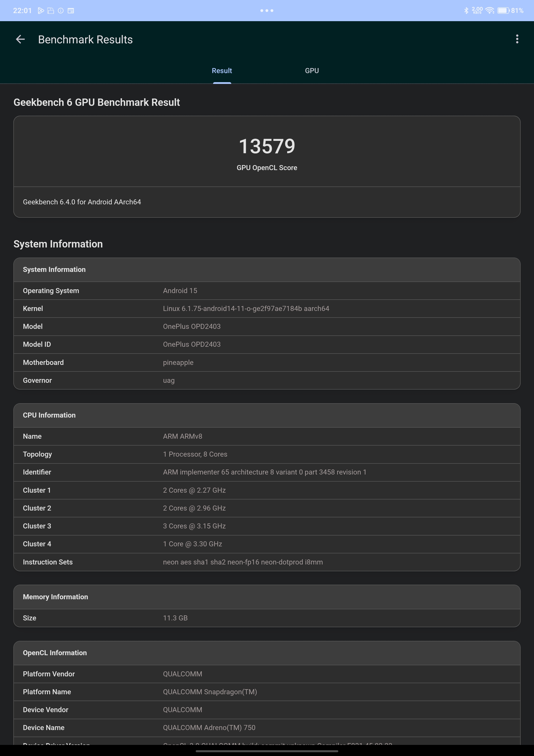The height and width of the screenshot is (756, 534).
Task: Go back using the arrow icon
Action: click(20, 40)
